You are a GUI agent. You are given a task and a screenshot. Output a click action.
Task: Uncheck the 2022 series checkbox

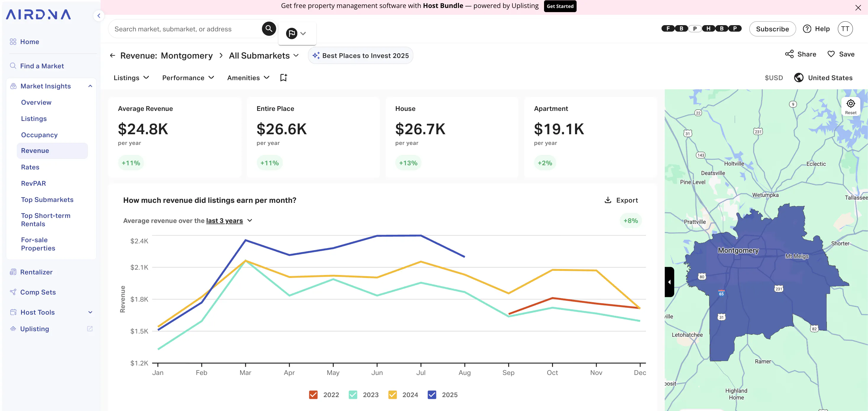coord(313,394)
